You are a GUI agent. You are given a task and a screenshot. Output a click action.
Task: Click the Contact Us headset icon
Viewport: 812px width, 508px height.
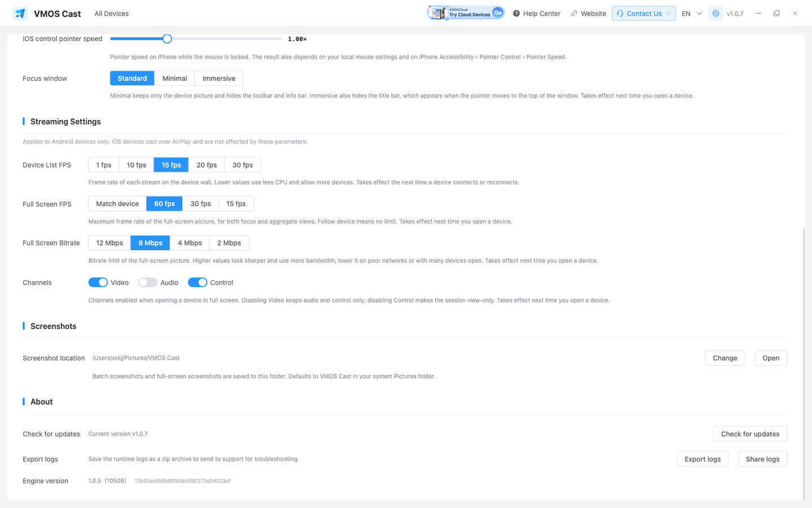(620, 14)
